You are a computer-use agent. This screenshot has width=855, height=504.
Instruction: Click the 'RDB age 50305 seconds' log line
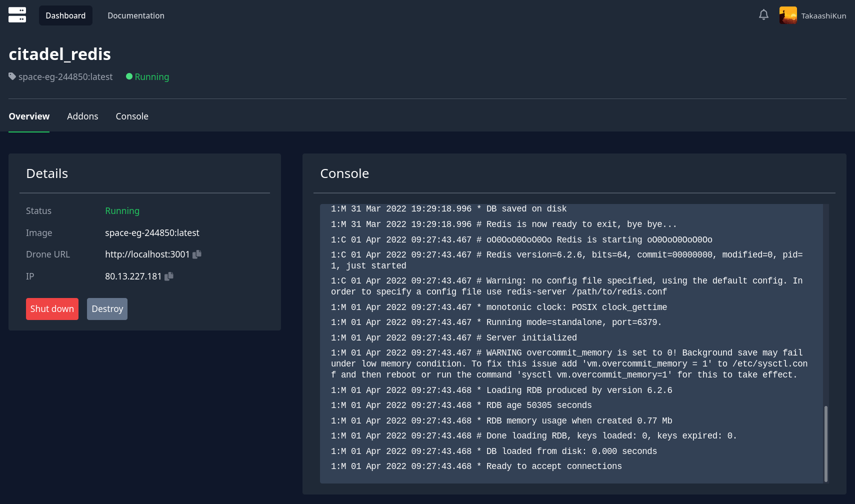pos(461,405)
